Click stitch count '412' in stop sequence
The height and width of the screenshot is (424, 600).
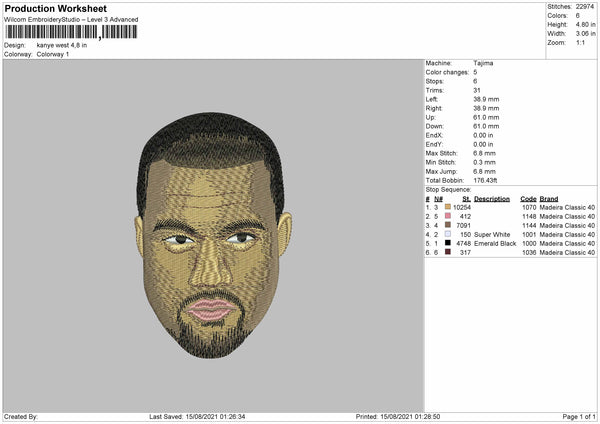coord(465,217)
